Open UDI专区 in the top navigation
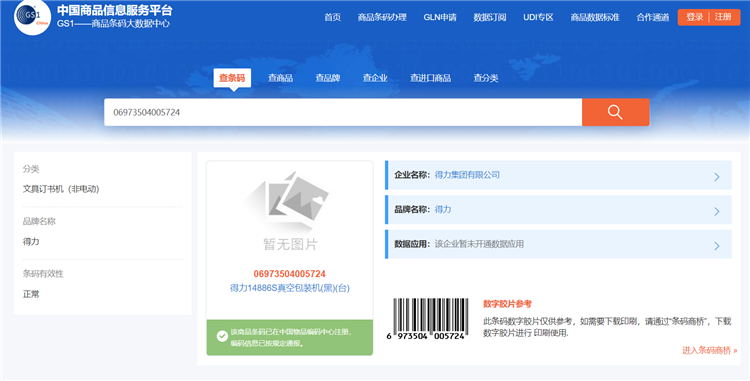The image size is (750, 381). [x=538, y=17]
